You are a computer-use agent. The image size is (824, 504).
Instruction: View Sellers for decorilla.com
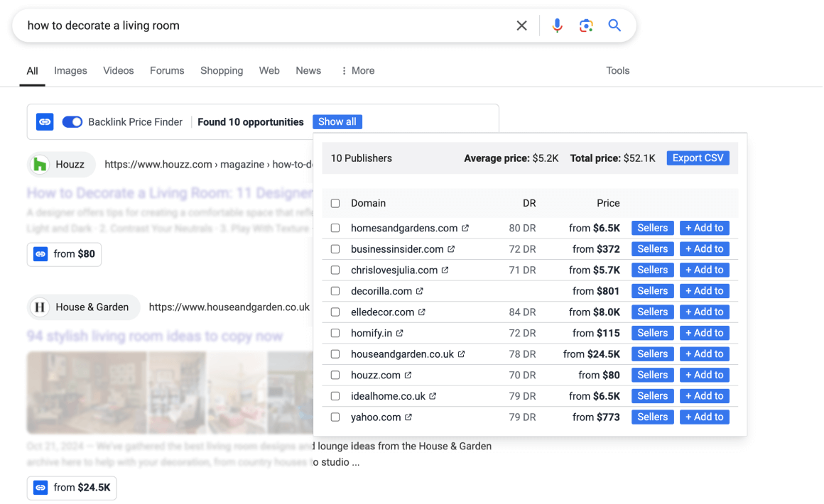click(653, 291)
